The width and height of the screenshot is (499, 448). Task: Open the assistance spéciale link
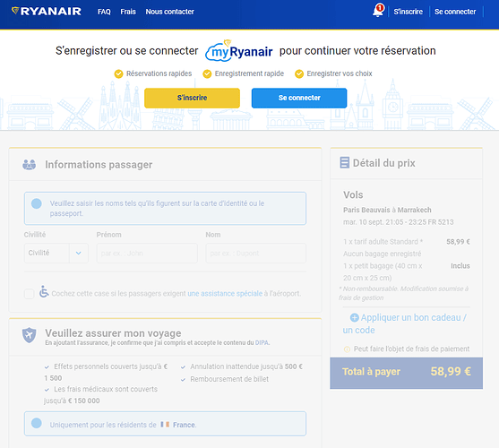pyautogui.click(x=225, y=293)
